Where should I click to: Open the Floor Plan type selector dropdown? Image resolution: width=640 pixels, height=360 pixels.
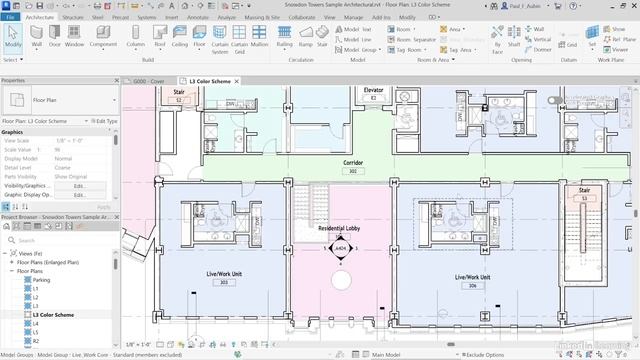tap(114, 100)
